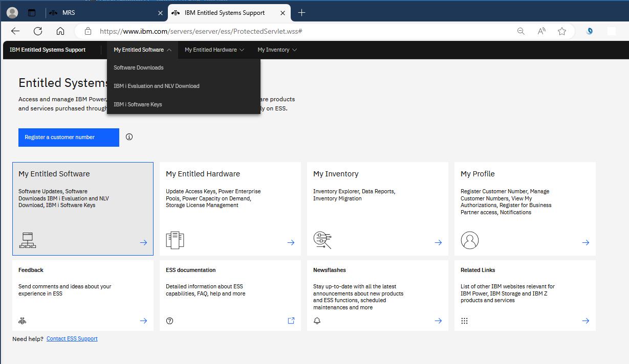Open a new tab with plus icon
The height and width of the screenshot is (364, 629).
(301, 13)
